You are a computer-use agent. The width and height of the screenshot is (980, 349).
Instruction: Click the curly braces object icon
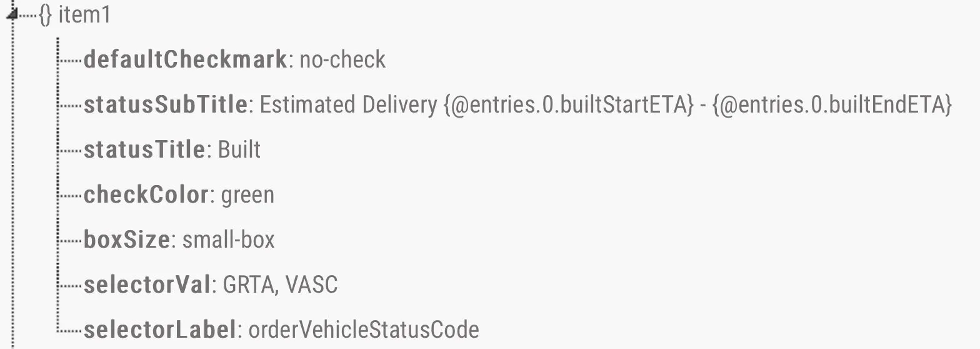45,15
